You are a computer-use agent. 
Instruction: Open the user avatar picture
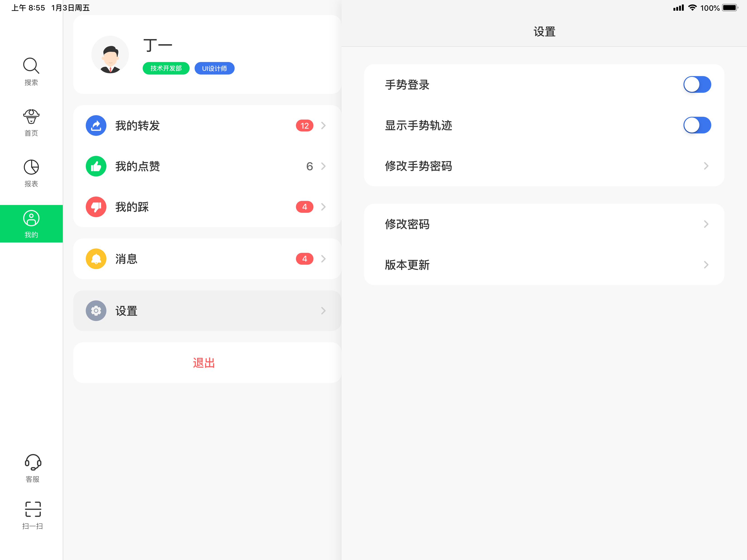pyautogui.click(x=110, y=55)
